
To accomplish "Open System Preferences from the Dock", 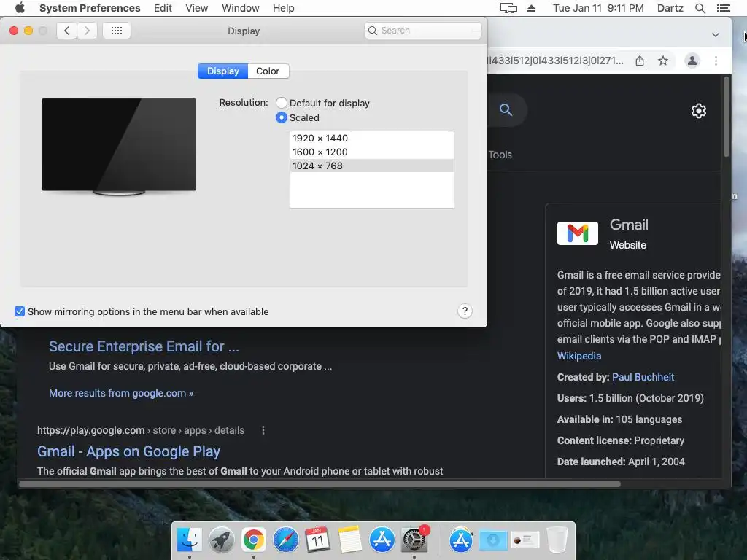I will point(414,540).
